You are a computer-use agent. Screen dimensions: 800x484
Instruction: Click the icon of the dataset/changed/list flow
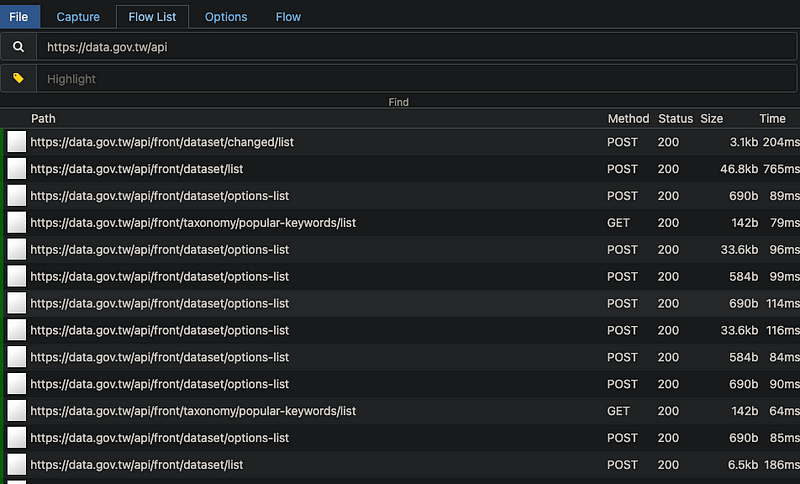16,142
